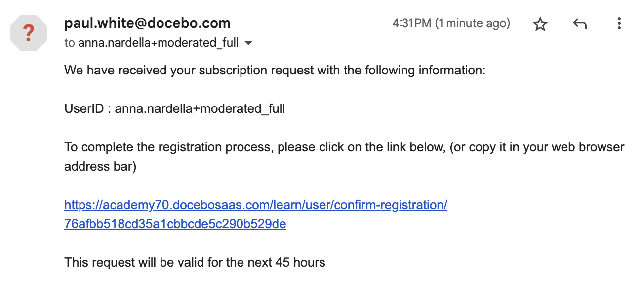Open the academy70.docebosaas.com confirm-registration link
The image size is (644, 286).
256,205
